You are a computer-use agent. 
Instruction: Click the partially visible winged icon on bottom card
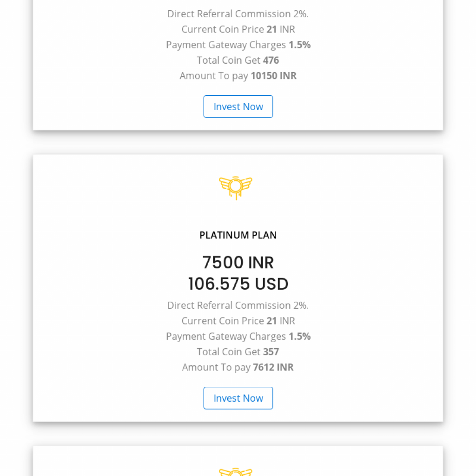tap(236, 472)
